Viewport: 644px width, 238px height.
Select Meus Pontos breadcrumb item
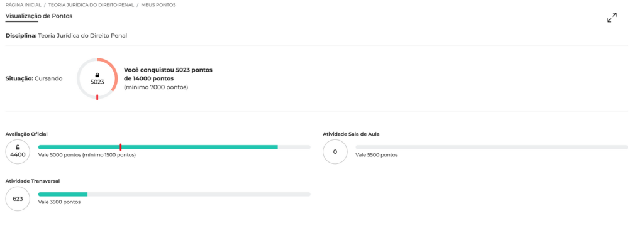[x=158, y=5]
